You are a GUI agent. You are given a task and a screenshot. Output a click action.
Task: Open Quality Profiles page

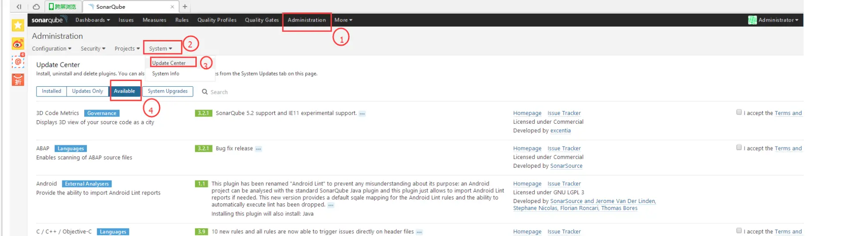click(x=217, y=20)
